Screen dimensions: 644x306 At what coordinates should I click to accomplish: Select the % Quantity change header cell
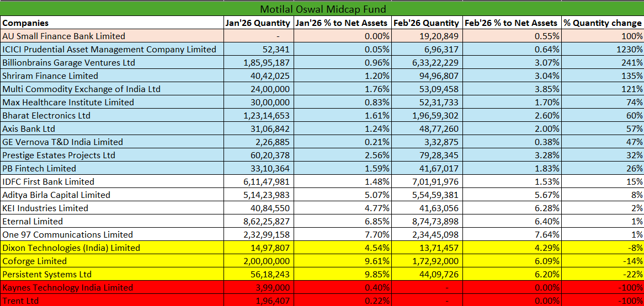click(x=603, y=23)
